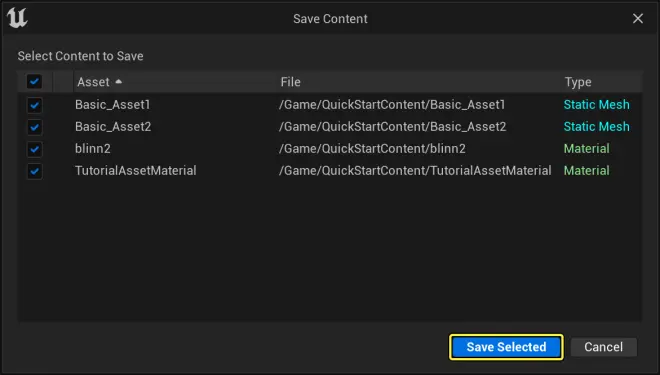Uncheck the Basic_Asset2 checkbox

click(34, 127)
